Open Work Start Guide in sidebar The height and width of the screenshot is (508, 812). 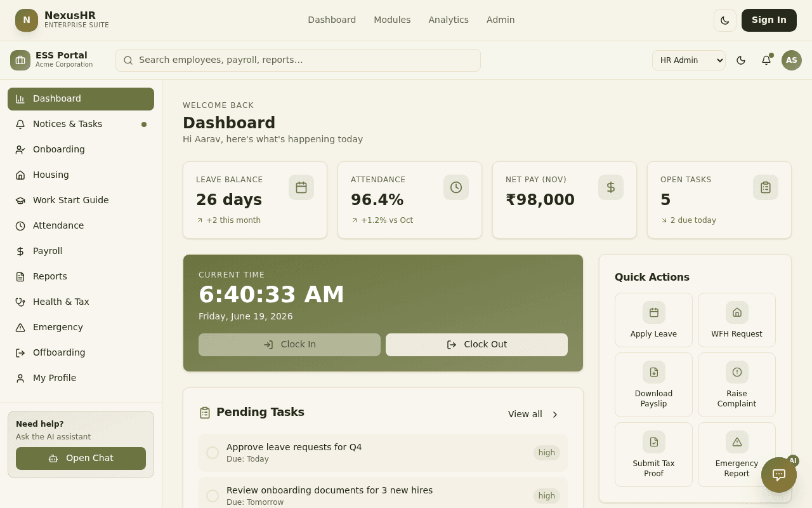(81, 201)
